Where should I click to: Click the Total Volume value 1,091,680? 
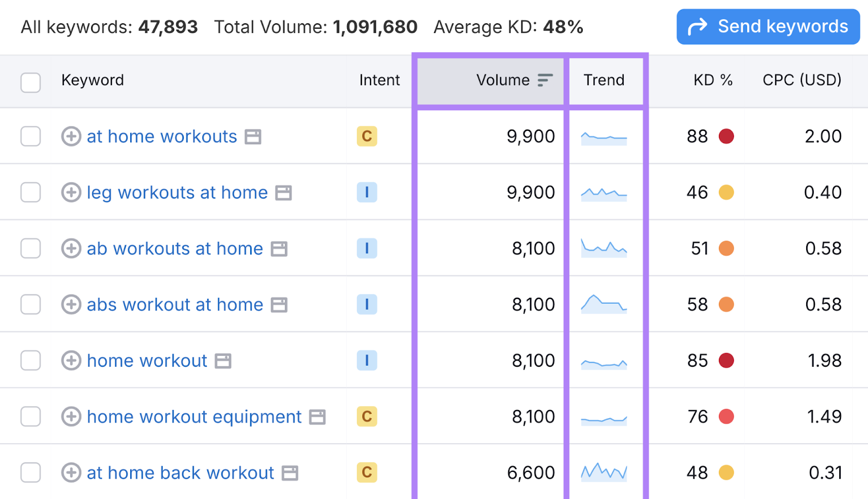(x=375, y=26)
